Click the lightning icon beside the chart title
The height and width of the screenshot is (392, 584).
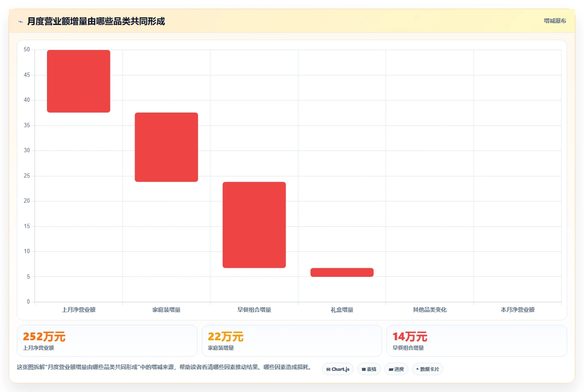pos(20,22)
